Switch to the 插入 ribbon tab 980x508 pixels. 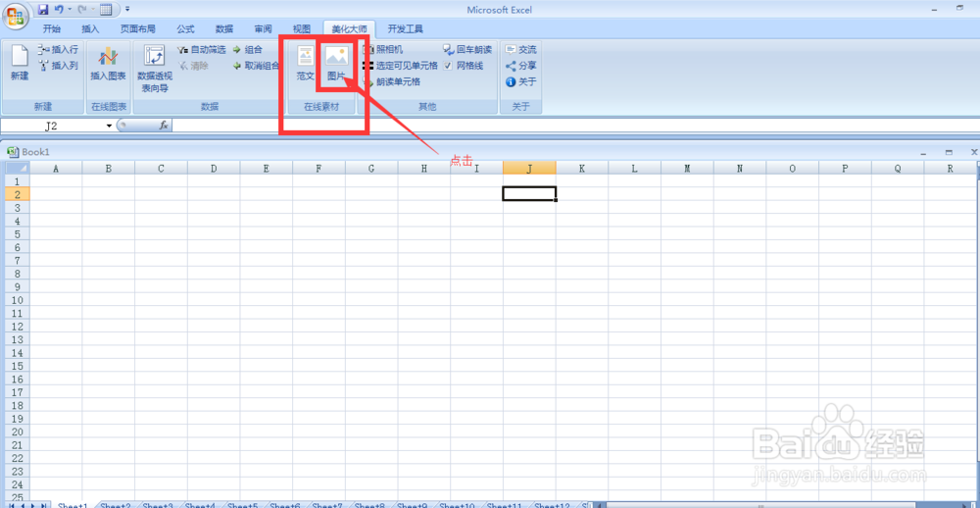tap(90, 28)
